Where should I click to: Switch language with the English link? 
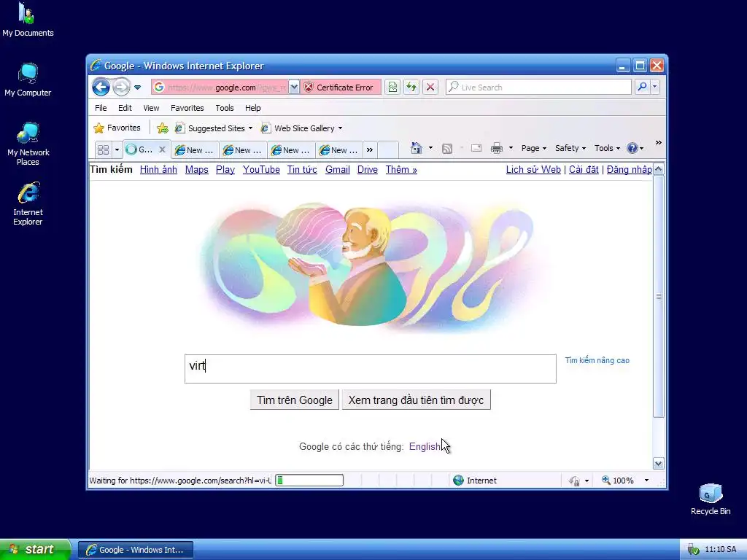click(x=425, y=447)
